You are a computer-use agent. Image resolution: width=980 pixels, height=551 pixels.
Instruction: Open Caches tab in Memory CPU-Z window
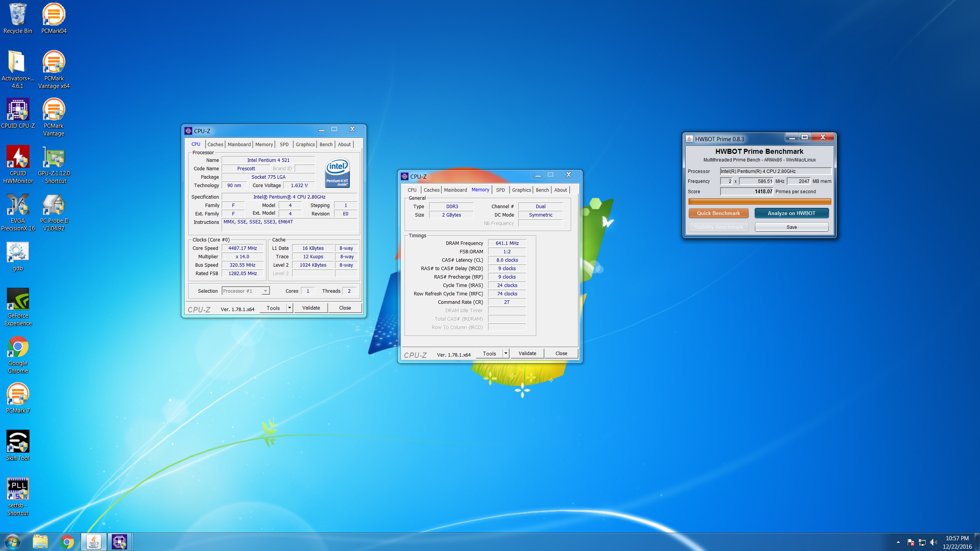431,190
